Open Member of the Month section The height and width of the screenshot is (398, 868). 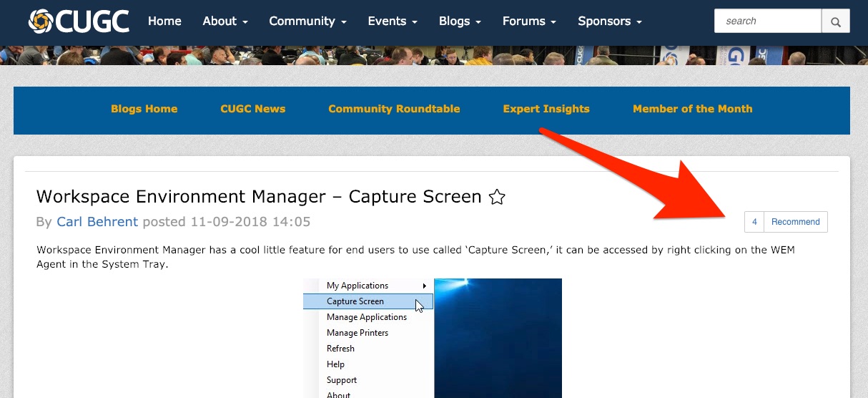(x=692, y=109)
